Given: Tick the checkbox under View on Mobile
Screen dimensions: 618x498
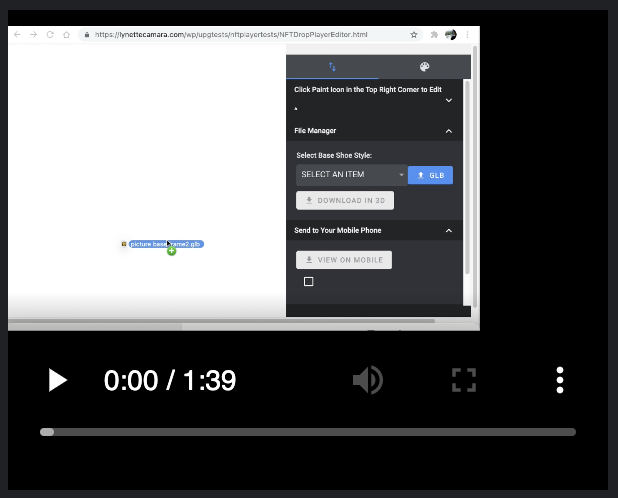Looking at the screenshot, I should (308, 282).
